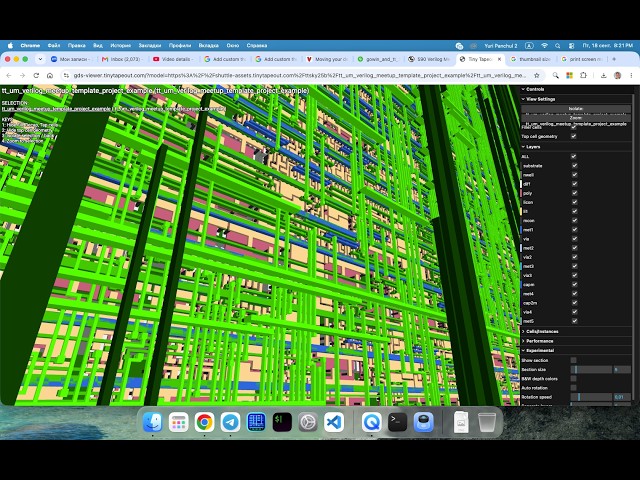The height and width of the screenshot is (480, 640).
Task: Open the Chrome three-dot menu
Action: click(631, 76)
